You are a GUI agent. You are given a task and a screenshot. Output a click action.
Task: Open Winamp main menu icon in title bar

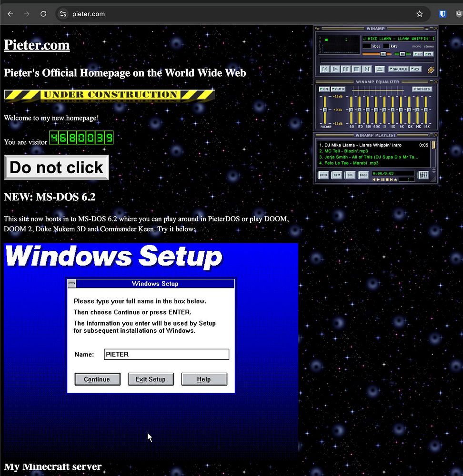point(317,29)
